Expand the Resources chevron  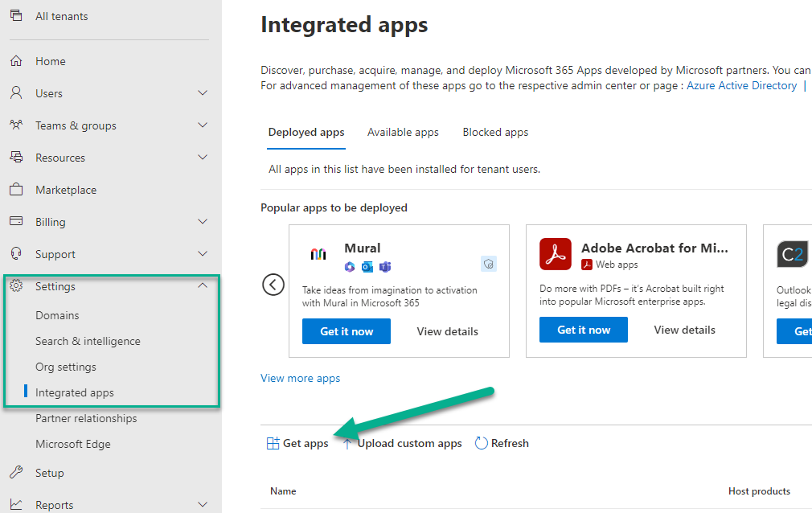tap(203, 157)
